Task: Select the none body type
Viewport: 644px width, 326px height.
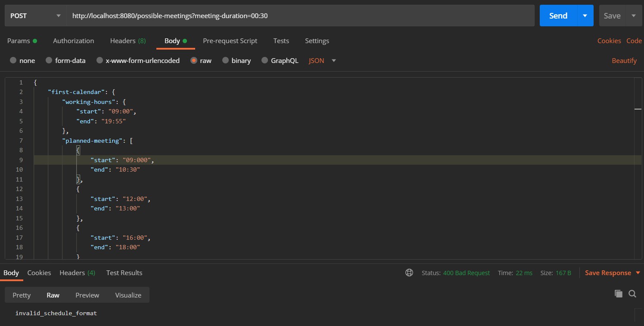Action: (x=22, y=60)
